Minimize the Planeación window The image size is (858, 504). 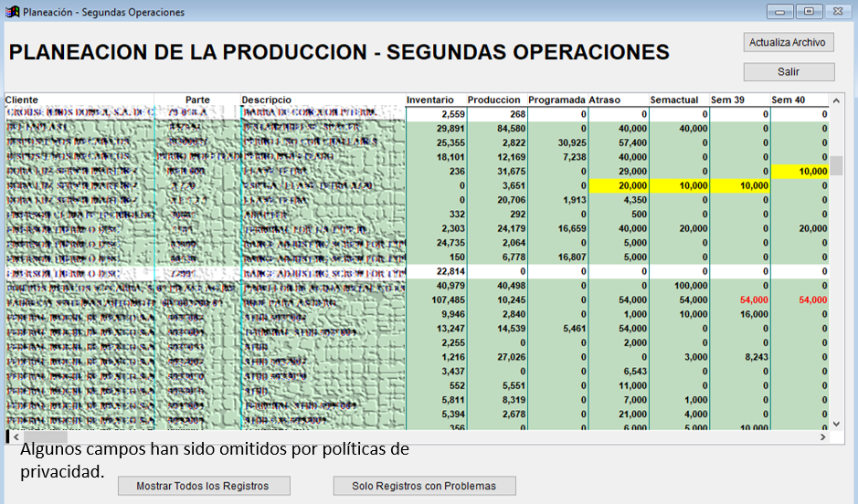[x=781, y=12]
